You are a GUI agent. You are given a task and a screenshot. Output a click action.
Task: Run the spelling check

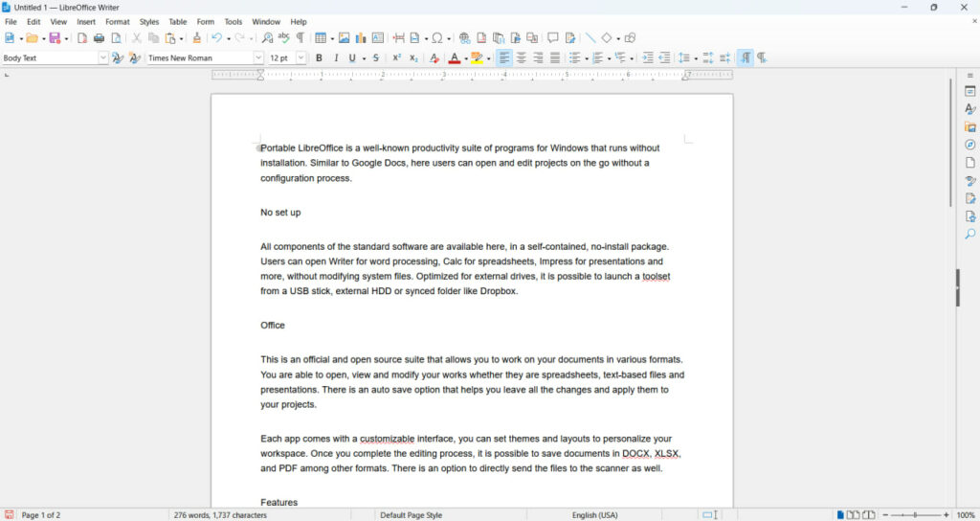(283, 38)
